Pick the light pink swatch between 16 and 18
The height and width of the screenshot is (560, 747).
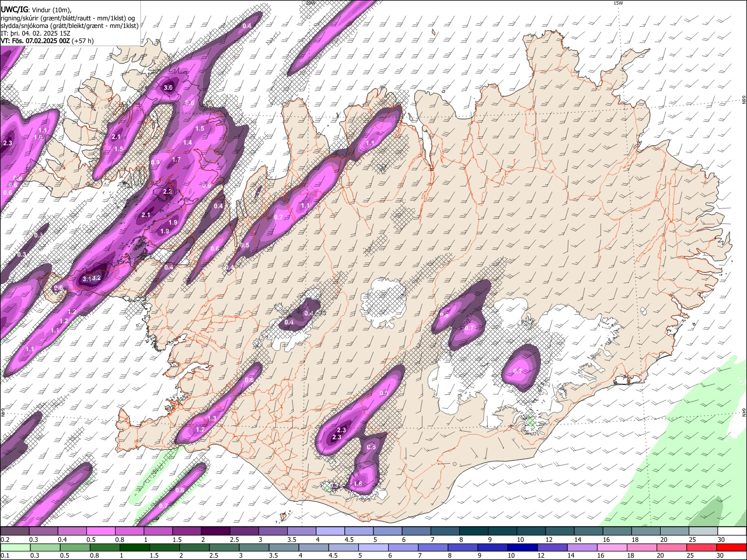click(612, 547)
